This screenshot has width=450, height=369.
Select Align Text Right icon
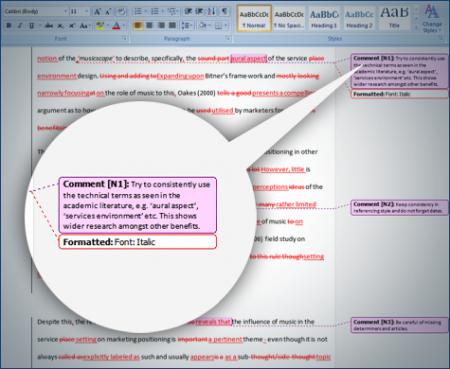click(161, 25)
